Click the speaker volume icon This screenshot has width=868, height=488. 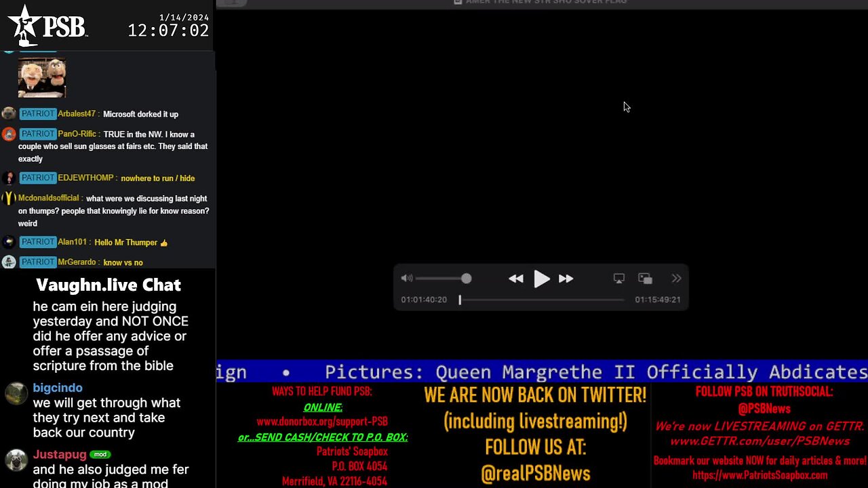[407, 279]
